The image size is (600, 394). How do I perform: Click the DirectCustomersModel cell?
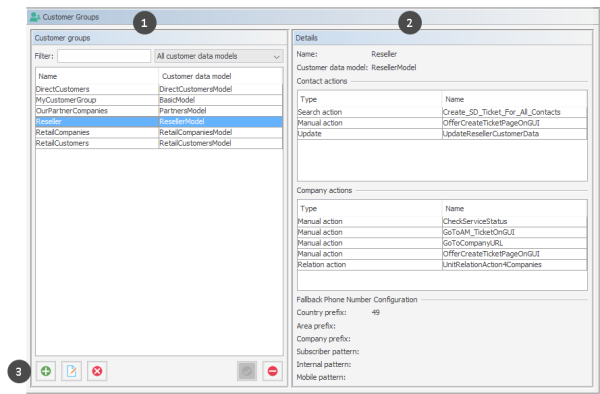pos(220,89)
